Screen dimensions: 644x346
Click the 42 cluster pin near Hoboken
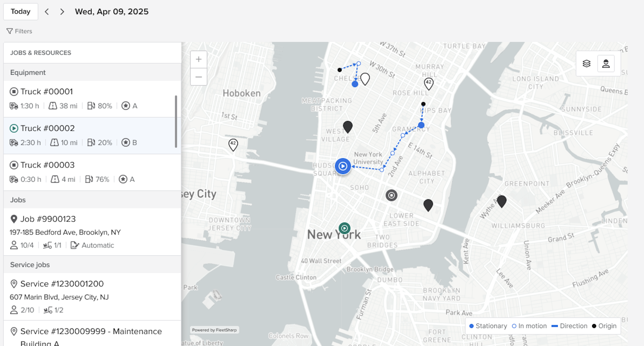coord(233,144)
